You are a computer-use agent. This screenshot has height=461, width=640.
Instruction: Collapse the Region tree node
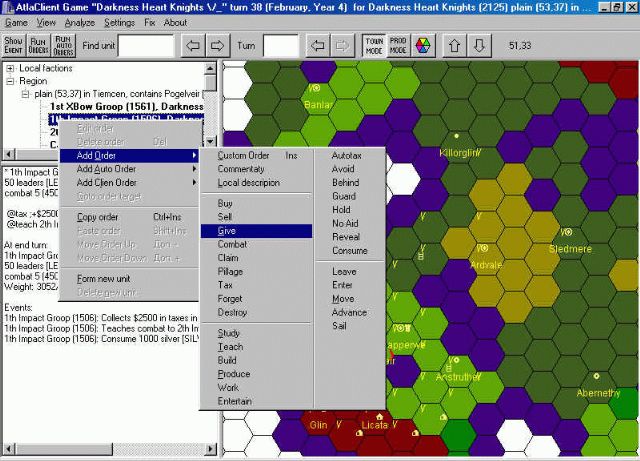pos(10,81)
